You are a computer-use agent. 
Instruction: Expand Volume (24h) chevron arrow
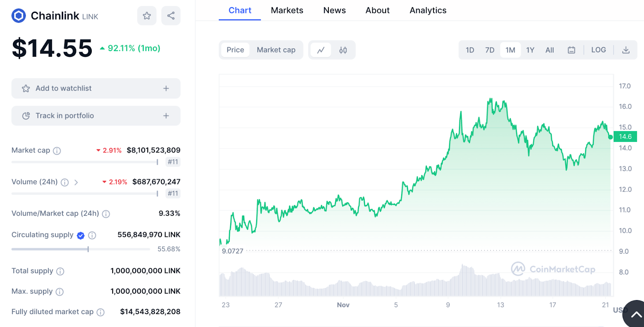tap(76, 183)
